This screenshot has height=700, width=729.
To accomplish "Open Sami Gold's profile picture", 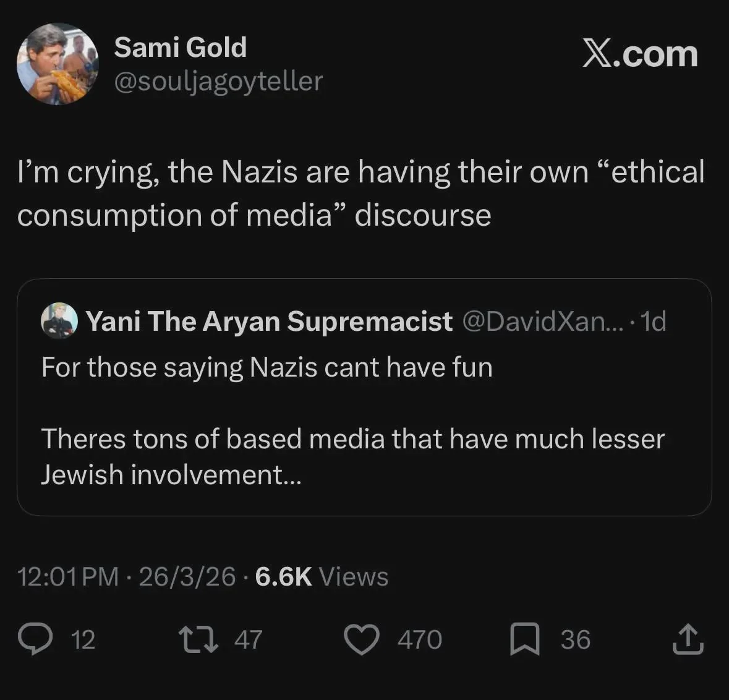I will tap(58, 64).
